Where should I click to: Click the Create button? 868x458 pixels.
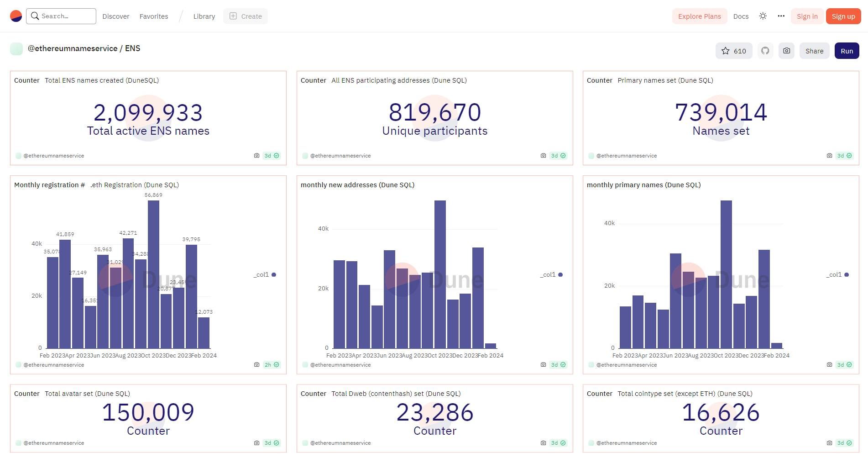(x=246, y=16)
